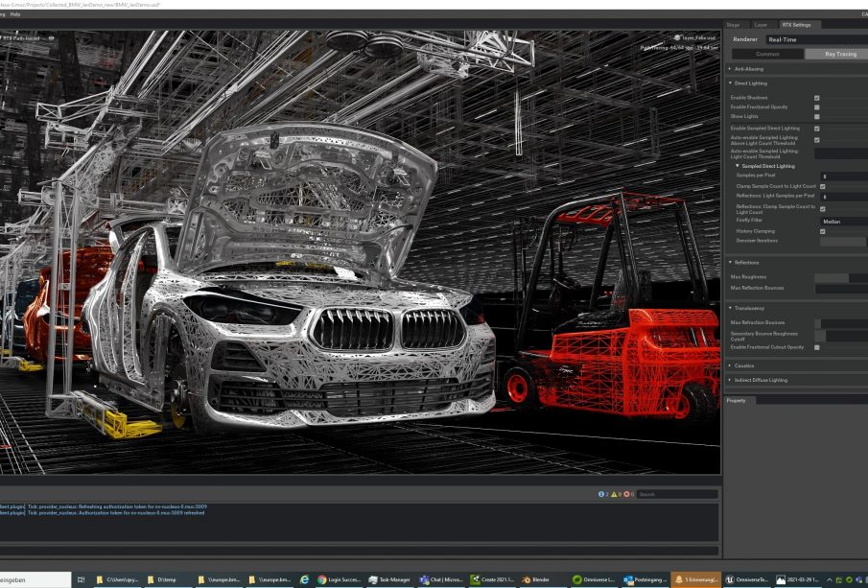This screenshot has width=868, height=588.
Task: Click the Internet Explorer taskbar icon
Action: pyautogui.click(x=305, y=579)
